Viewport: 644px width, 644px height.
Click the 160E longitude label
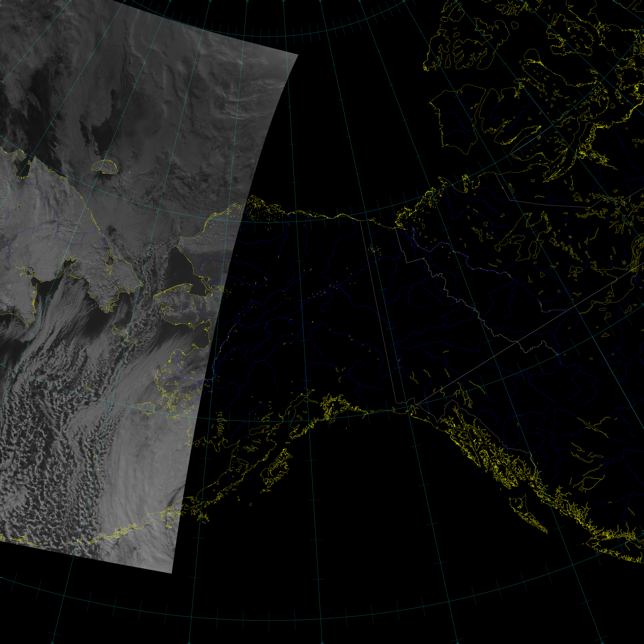point(70,1)
